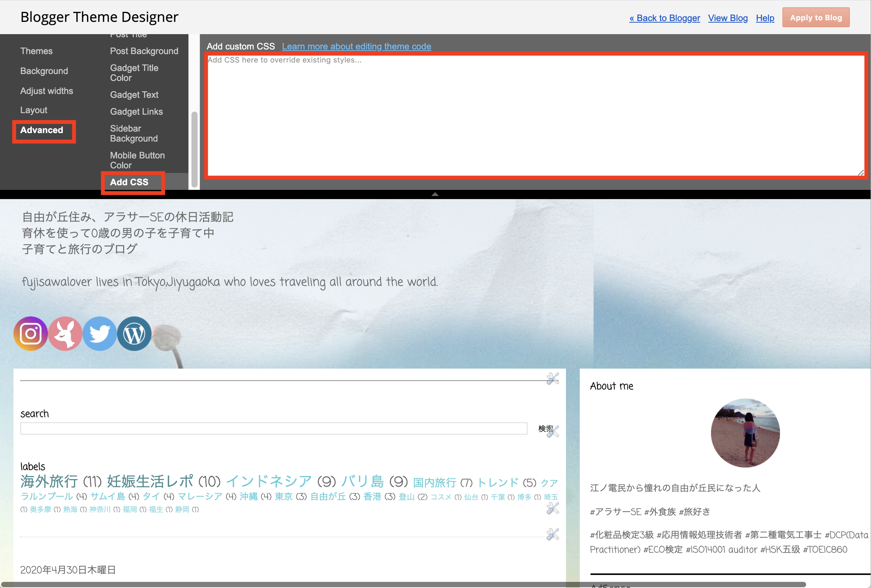Click the 自由が丘 label link
871x588 pixels.
point(328,496)
